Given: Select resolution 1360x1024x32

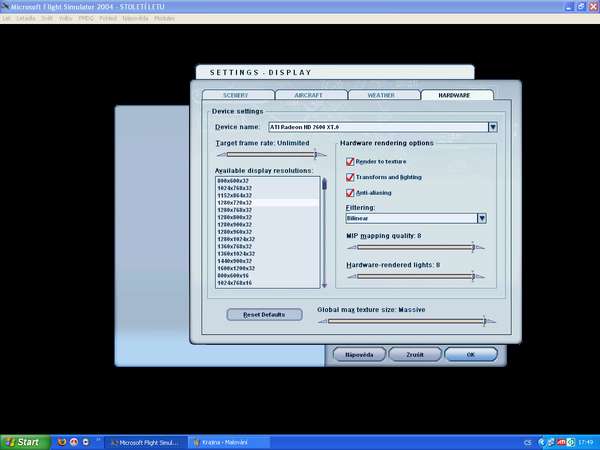Looking at the screenshot, I should 267,254.
